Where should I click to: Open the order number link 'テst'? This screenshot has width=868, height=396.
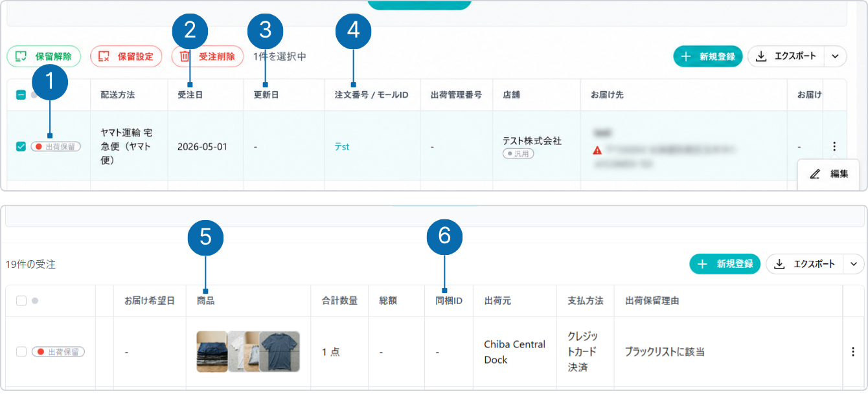pos(341,147)
